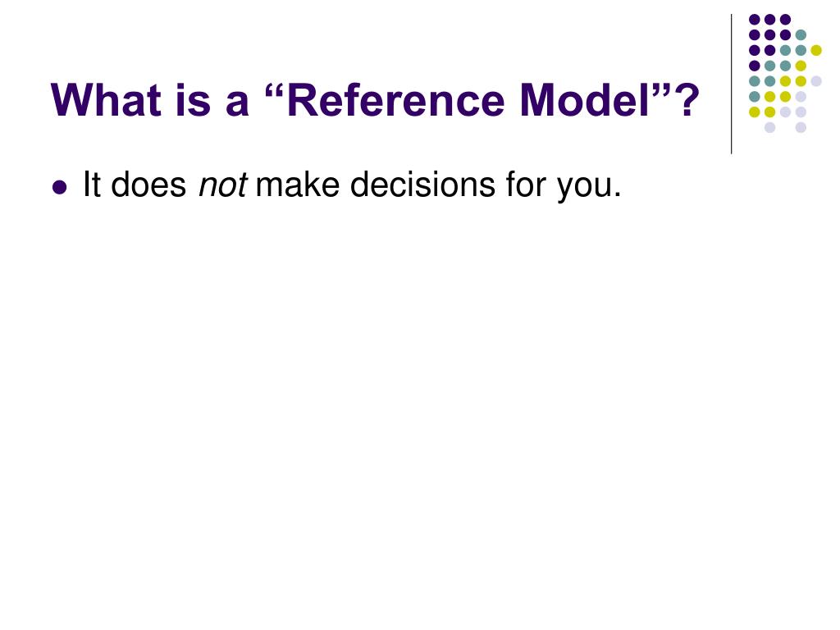
Task: Select the lowest teal dot in the grid
Action: pos(755,97)
